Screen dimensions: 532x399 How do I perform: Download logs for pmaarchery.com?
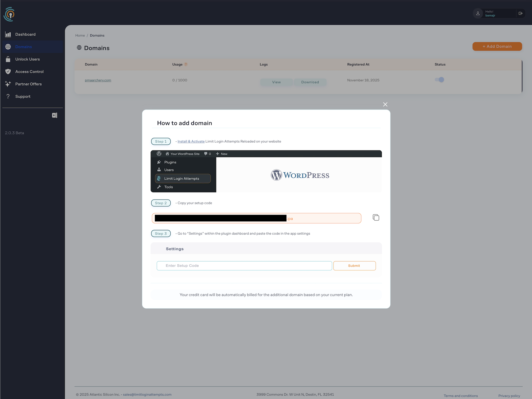coord(310,82)
